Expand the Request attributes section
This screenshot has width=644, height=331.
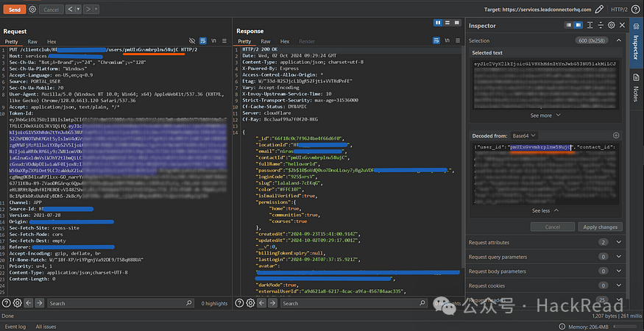point(619,242)
